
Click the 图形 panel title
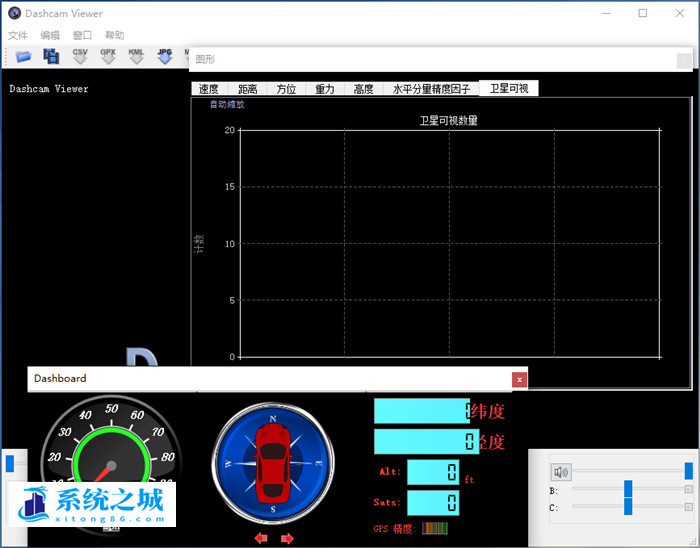(205, 59)
